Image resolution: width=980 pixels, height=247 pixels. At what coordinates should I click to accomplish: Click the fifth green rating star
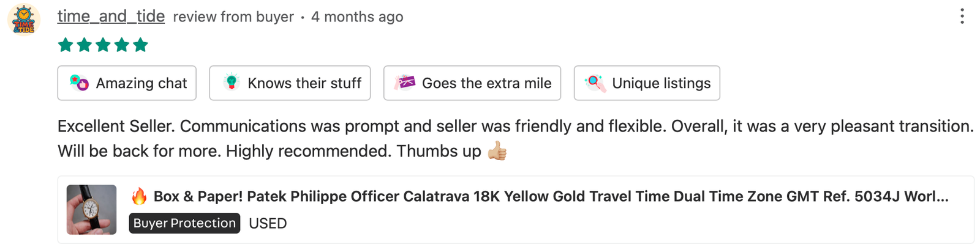140,45
